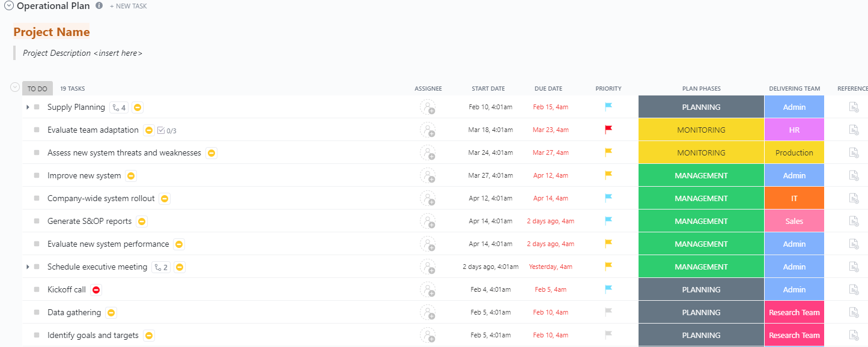
Task: Click the yellow priority flag on Schedule executive meeting
Action: [609, 267]
